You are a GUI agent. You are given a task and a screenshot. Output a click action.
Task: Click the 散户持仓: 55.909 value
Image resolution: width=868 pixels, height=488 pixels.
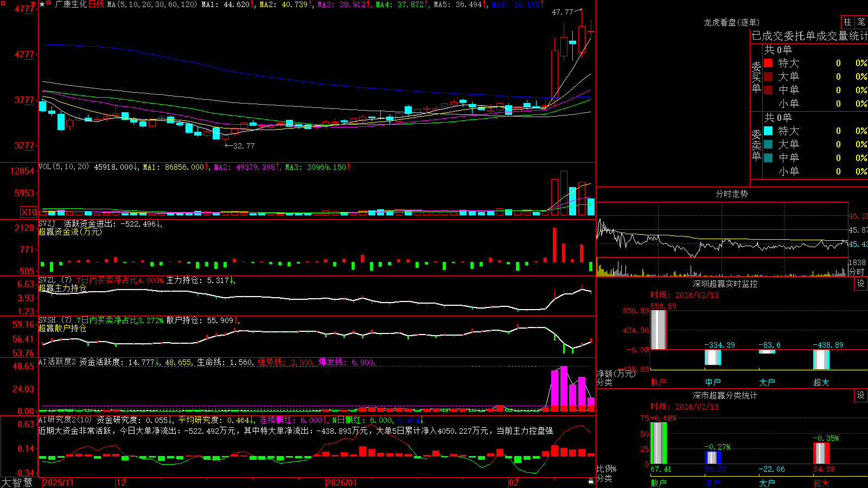click(x=200, y=320)
